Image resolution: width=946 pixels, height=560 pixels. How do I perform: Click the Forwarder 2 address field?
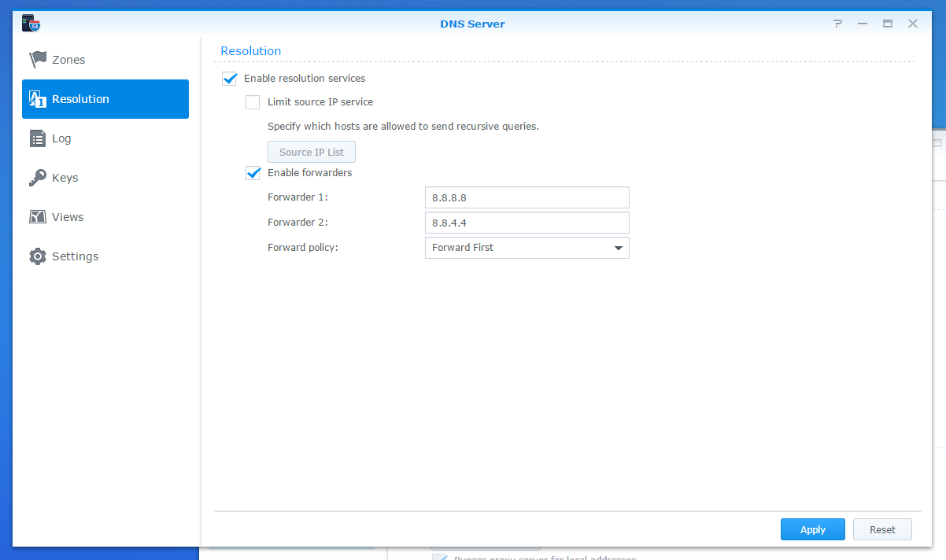527,223
